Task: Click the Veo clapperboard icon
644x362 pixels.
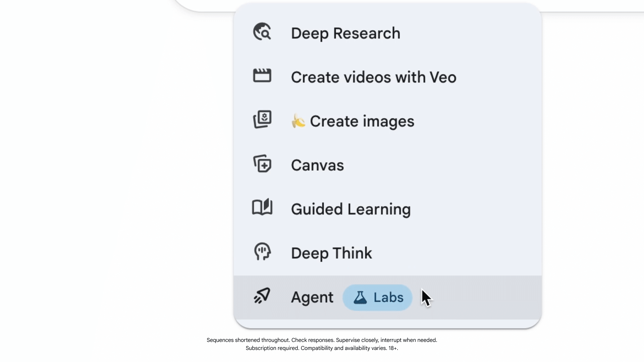Action: 262,76
